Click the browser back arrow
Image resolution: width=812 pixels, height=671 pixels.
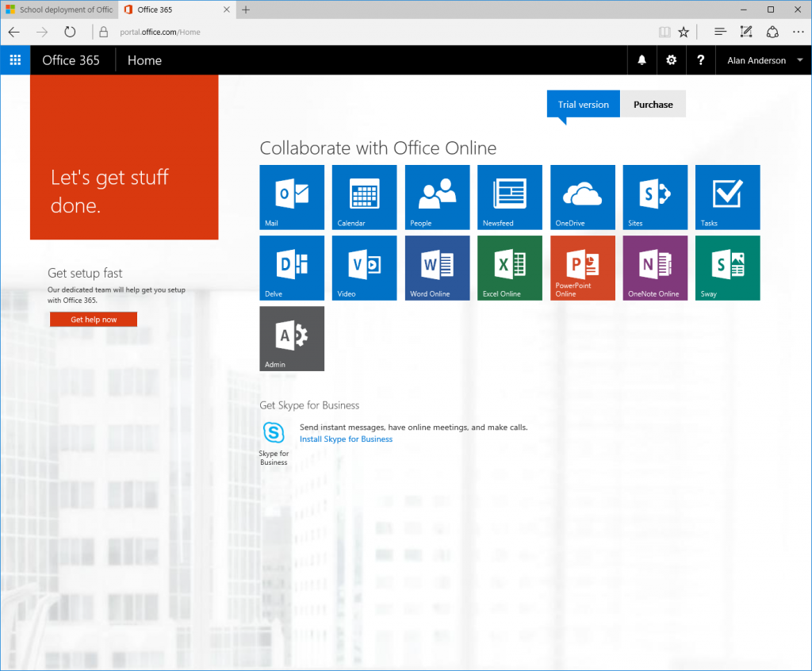[14, 33]
